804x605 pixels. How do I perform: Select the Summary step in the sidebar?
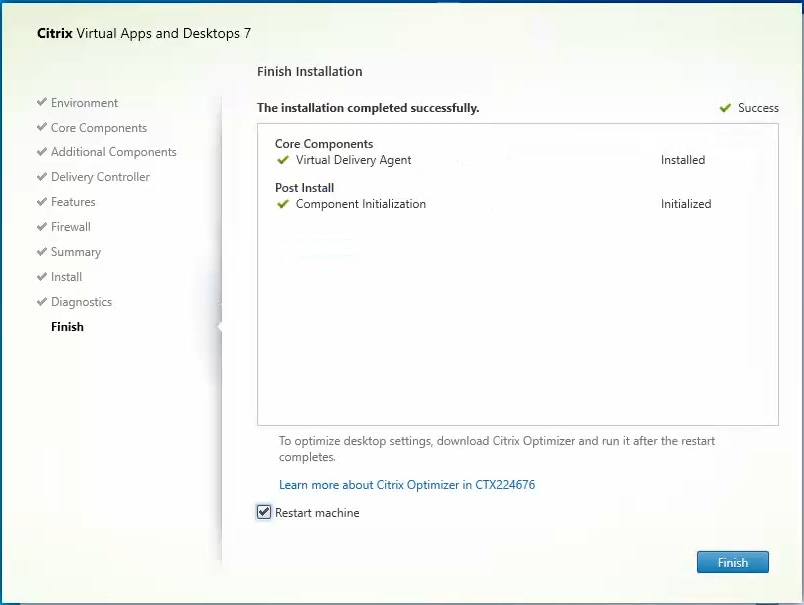(x=76, y=252)
